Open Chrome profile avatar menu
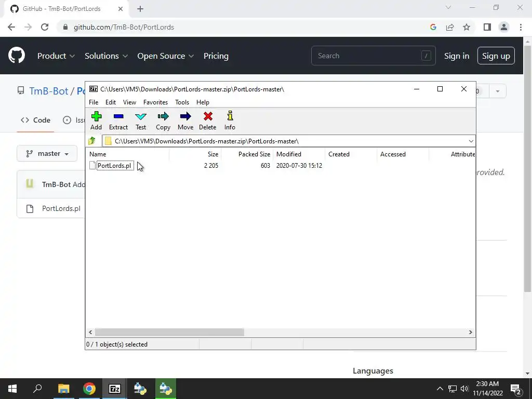 pyautogui.click(x=504, y=27)
